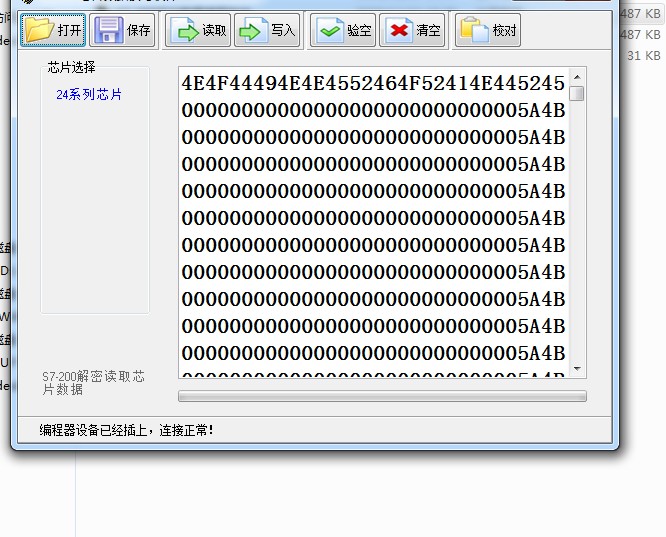Click the hex data scrollbar down arrow

click(577, 370)
